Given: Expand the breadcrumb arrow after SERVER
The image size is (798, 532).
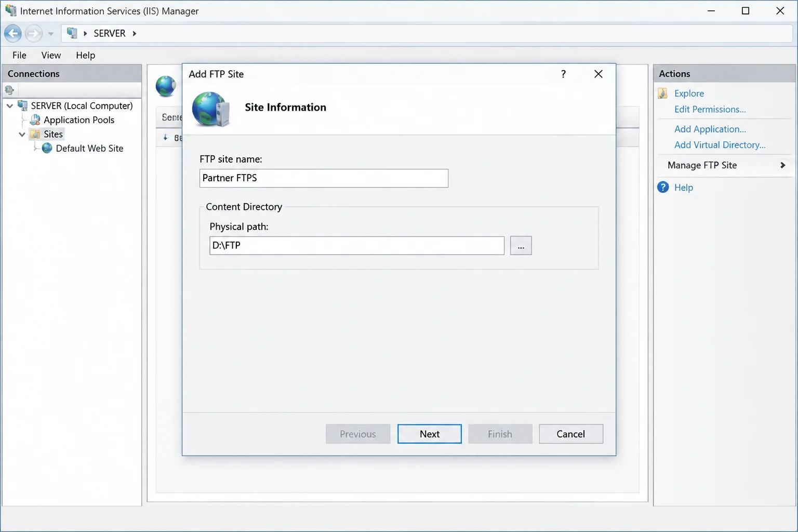Looking at the screenshot, I should 135,33.
